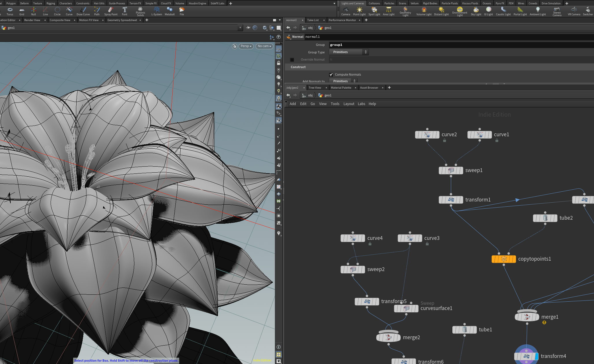Open the Layout menu in network editor
Screen dimensions: 594x364
click(x=349, y=104)
